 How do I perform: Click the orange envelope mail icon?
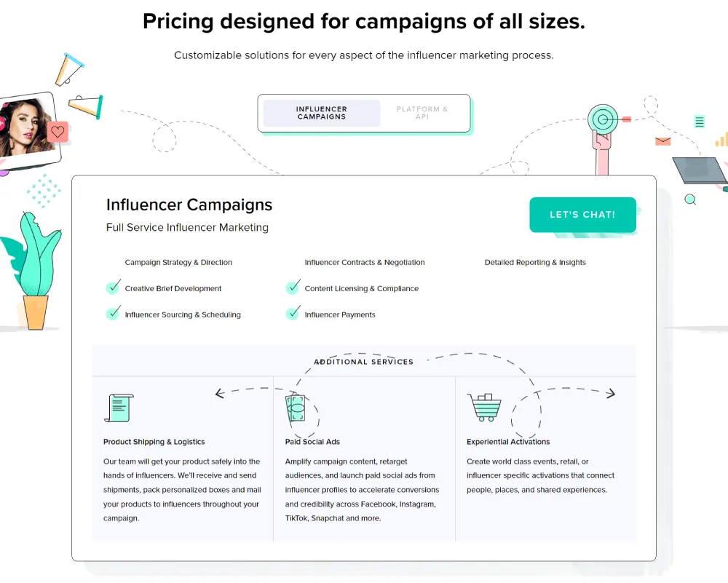coord(663,141)
